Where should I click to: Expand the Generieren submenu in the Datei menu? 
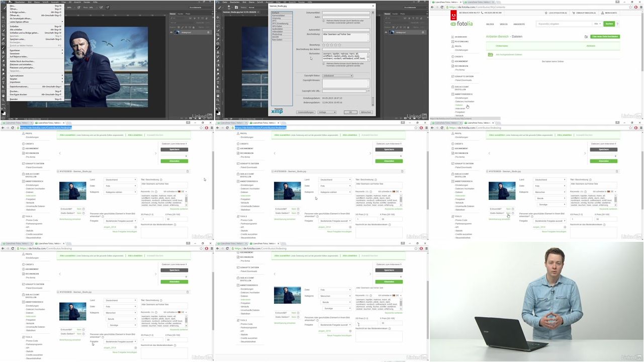pyautogui.click(x=35, y=53)
